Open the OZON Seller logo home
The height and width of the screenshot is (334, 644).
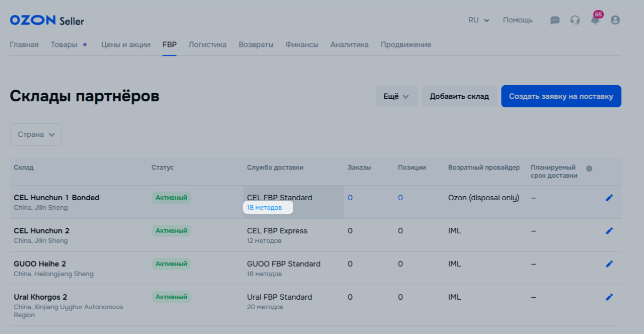47,21
